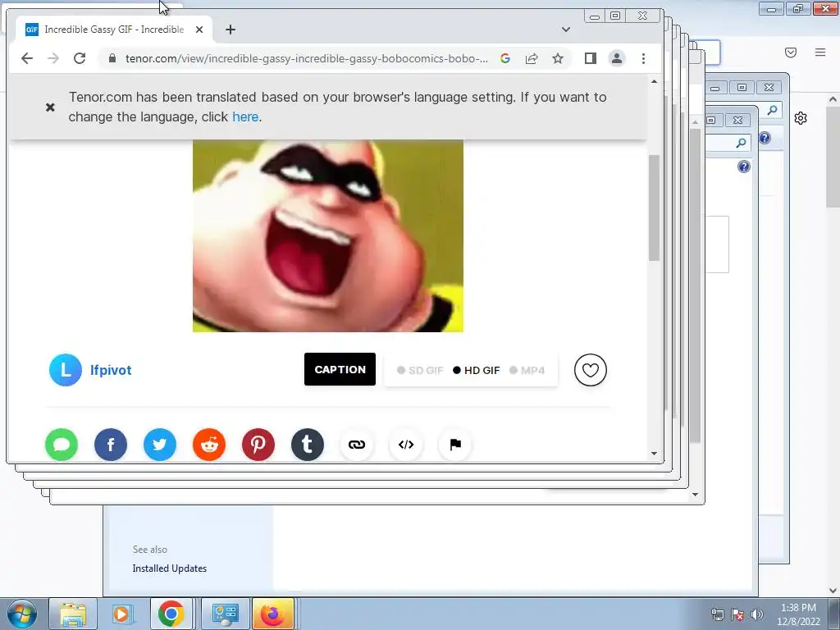Visit the lfpivot user link
This screenshot has height=630, width=840.
111,370
